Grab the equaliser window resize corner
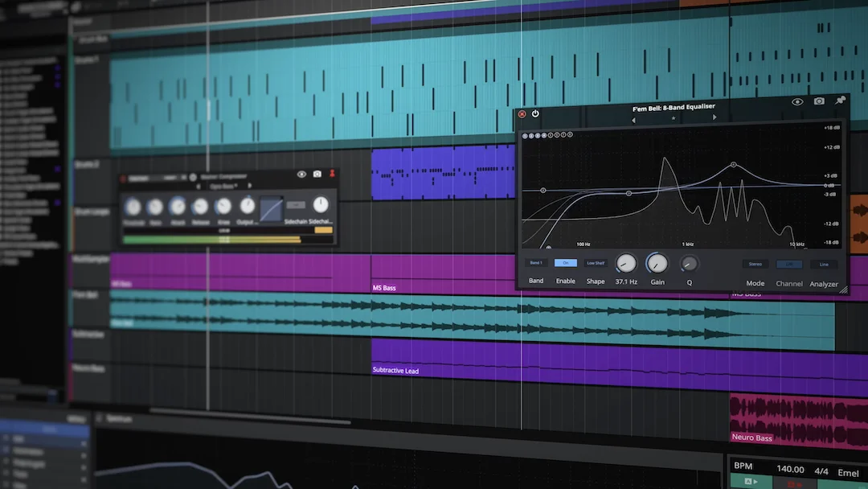The height and width of the screenshot is (489, 868). [843, 290]
